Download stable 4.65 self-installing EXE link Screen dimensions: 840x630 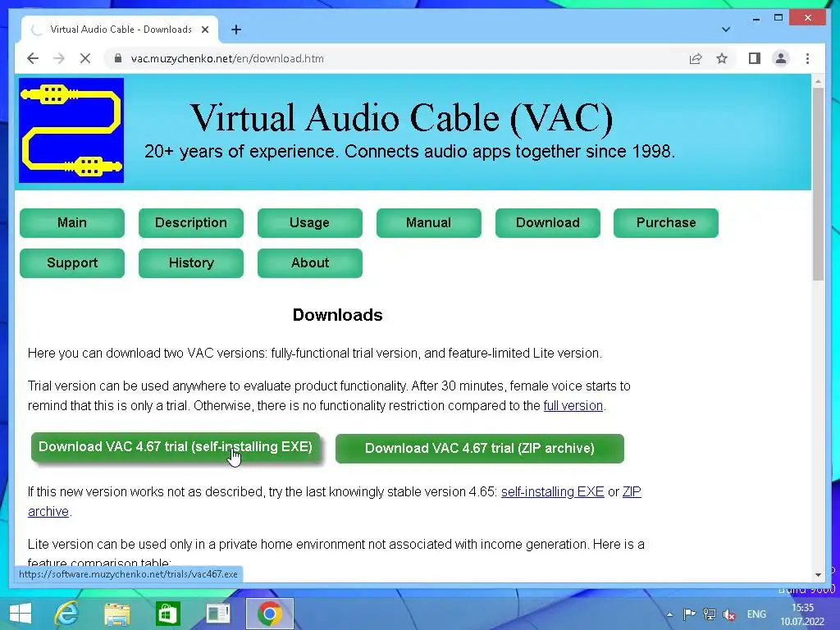coord(552,492)
